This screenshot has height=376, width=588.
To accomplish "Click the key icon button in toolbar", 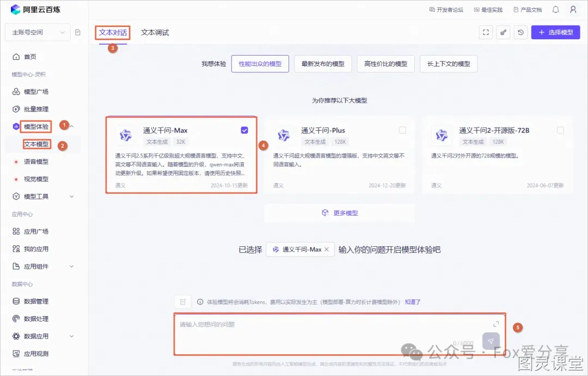I will point(503,32).
